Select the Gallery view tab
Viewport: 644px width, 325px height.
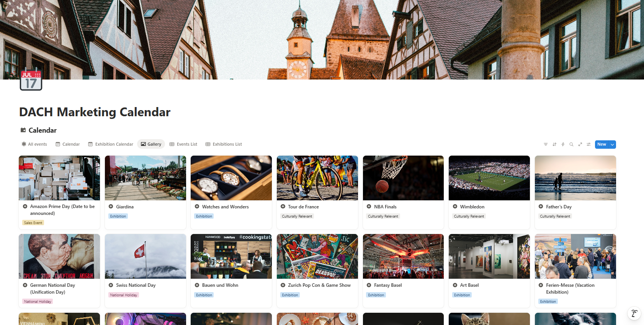(x=151, y=144)
